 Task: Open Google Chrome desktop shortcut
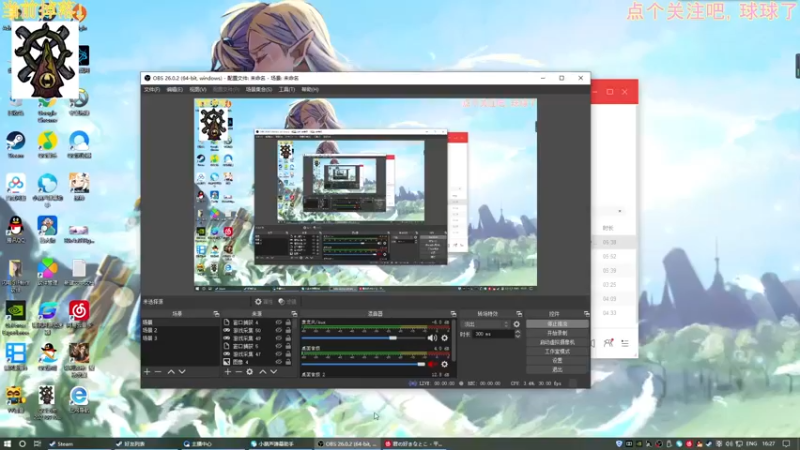(x=47, y=110)
